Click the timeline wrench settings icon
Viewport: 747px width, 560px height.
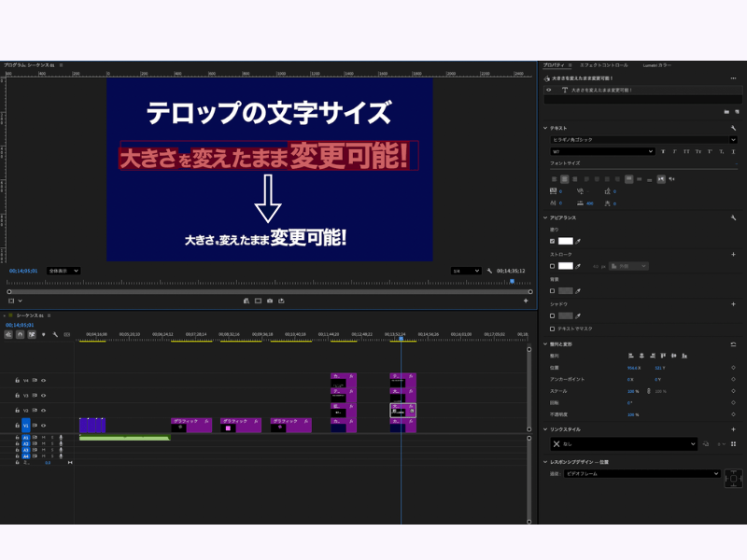55,334
